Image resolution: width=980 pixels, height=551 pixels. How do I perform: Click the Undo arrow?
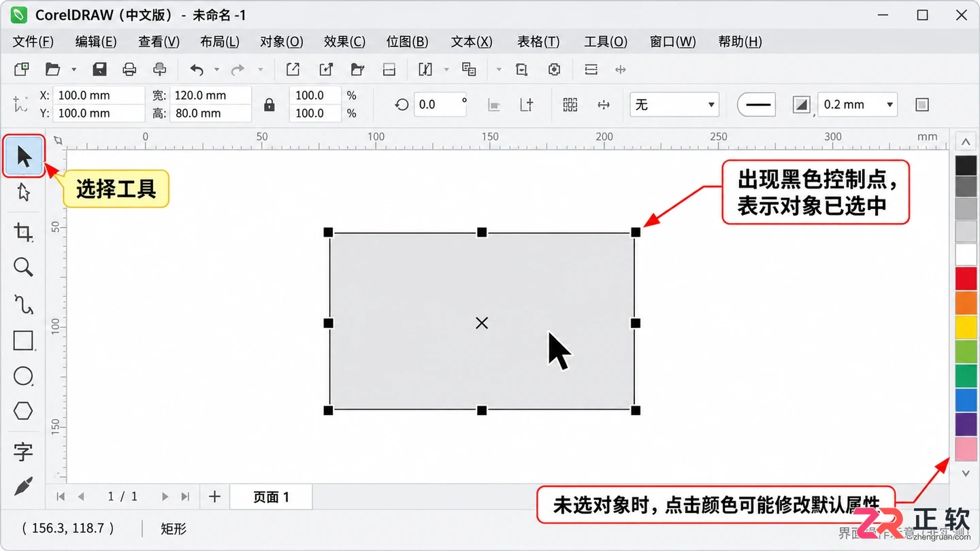197,69
